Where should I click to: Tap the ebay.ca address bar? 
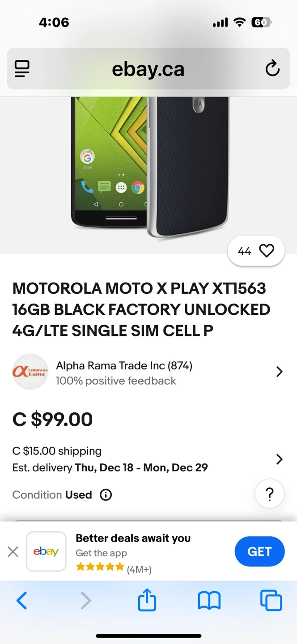[x=148, y=69]
